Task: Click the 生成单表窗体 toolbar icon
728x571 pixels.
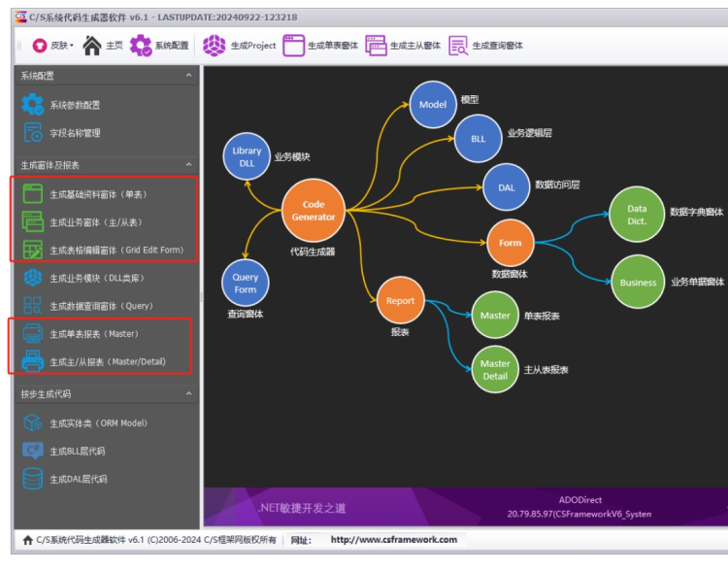Action: click(x=293, y=45)
